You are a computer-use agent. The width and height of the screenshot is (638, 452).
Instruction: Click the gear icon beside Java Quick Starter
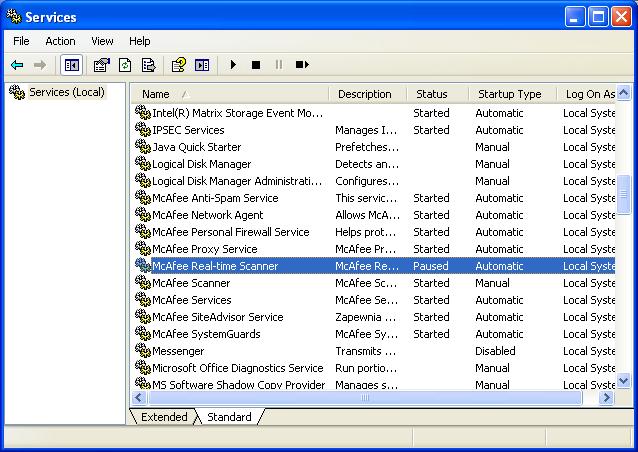143,147
